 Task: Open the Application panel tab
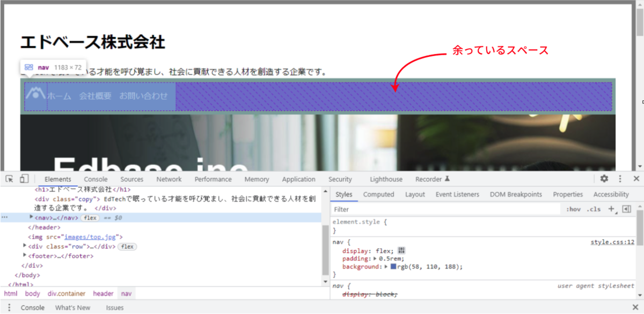coord(298,179)
